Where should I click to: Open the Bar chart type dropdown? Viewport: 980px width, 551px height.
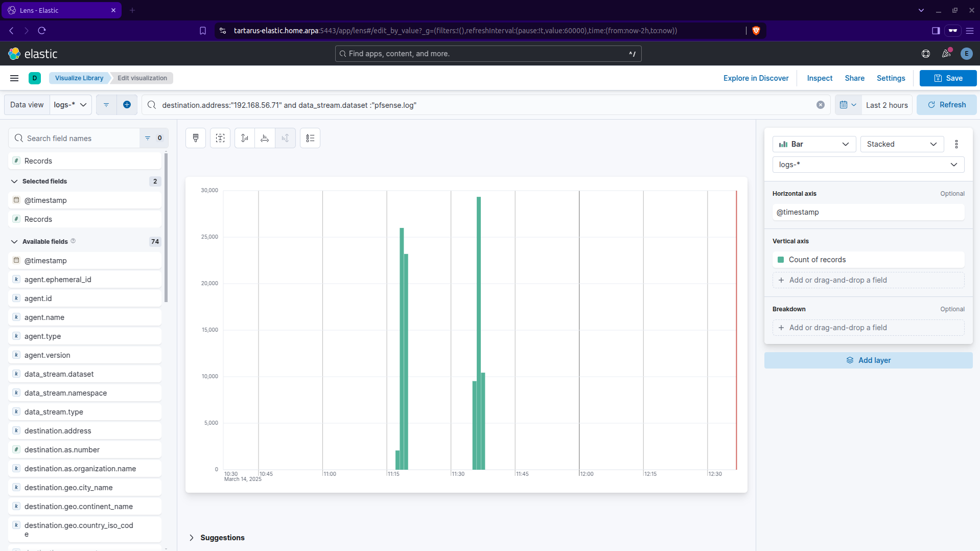tap(813, 144)
